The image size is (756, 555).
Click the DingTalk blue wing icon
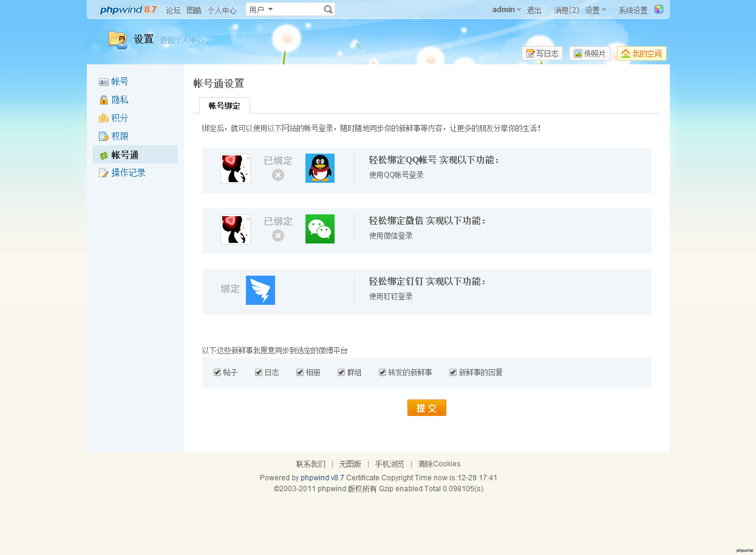coord(260,290)
